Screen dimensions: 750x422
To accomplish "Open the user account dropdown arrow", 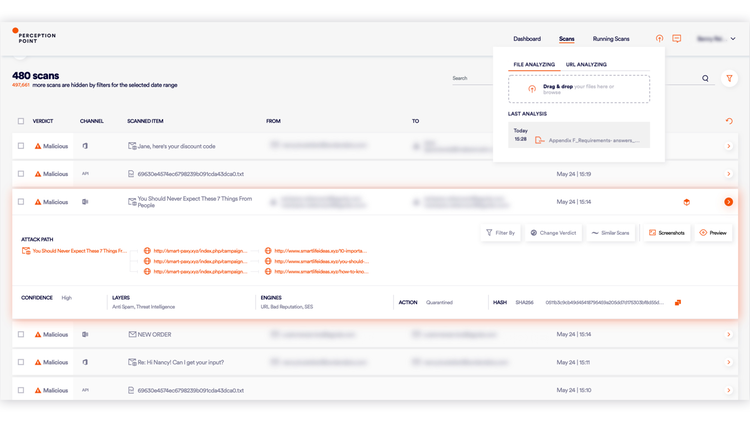I will [733, 39].
